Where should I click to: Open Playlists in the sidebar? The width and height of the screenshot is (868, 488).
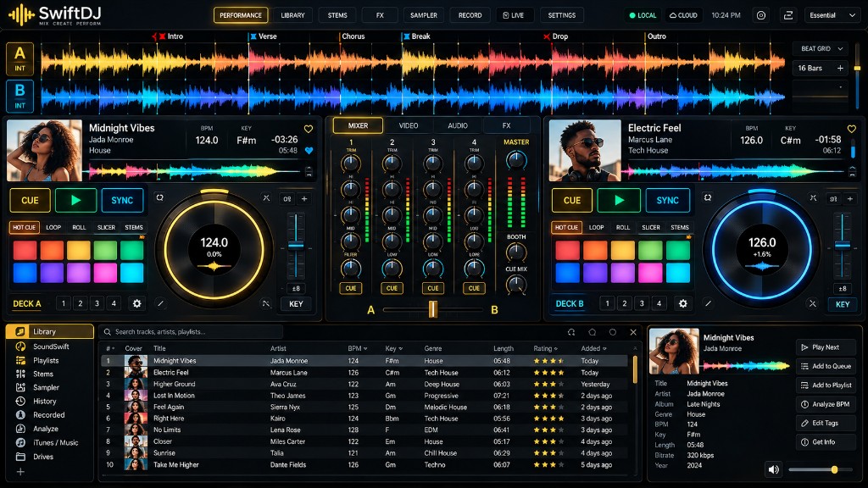44,360
